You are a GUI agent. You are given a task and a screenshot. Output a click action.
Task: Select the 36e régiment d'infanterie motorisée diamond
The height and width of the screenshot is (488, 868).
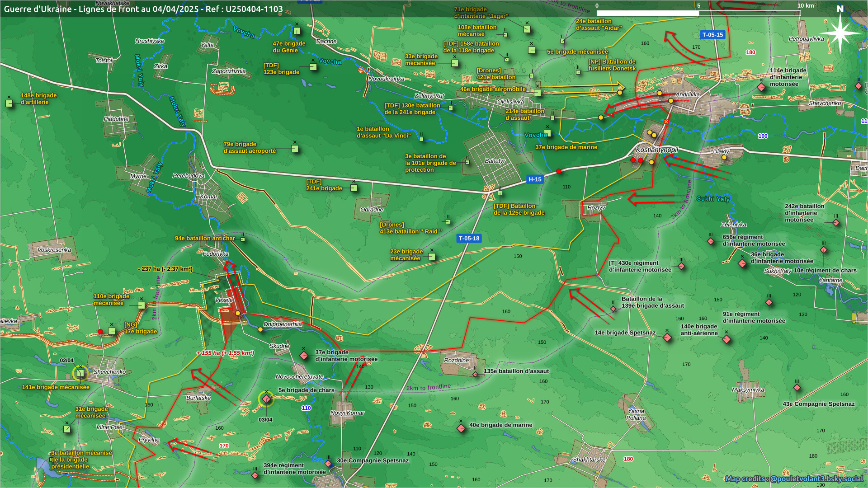tap(742, 263)
